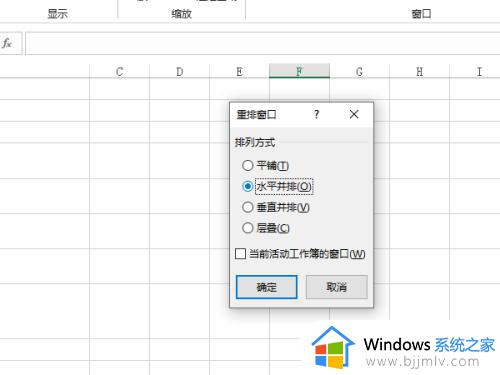Click into the formula bar field

[x=262, y=43]
